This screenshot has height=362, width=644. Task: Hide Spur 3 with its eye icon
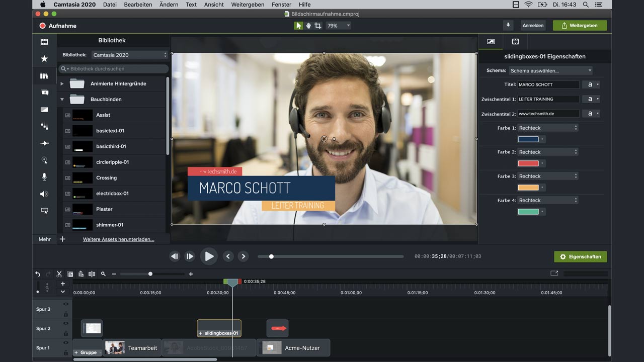(x=65, y=304)
